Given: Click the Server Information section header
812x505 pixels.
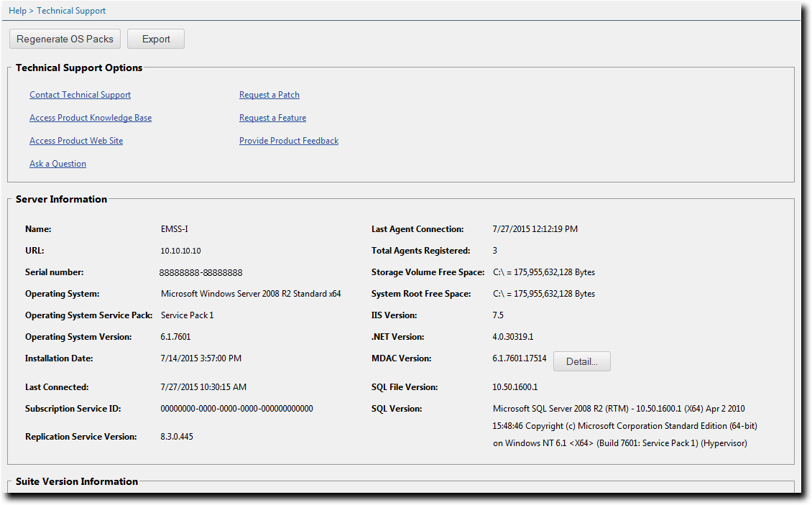Looking at the screenshot, I should click(61, 199).
